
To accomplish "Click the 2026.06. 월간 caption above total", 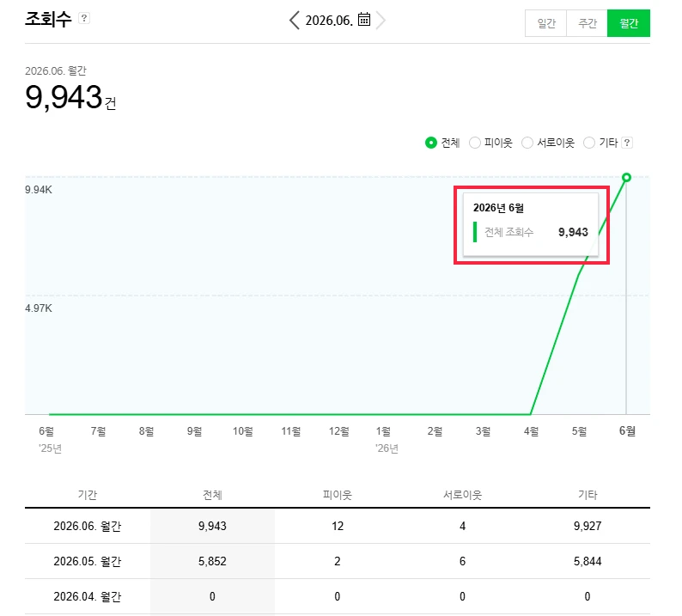I will (x=56, y=71).
